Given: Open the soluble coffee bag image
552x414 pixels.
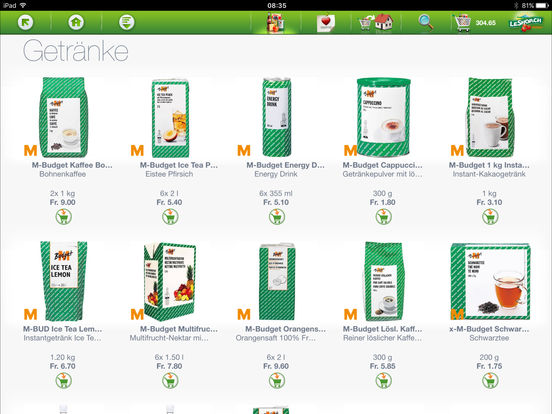Looking at the screenshot, I should coord(384,281).
